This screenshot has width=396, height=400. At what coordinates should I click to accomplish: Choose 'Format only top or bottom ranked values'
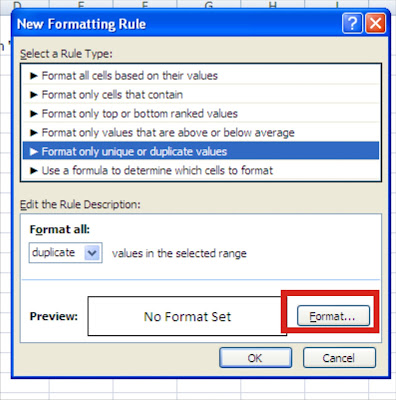pos(201,114)
